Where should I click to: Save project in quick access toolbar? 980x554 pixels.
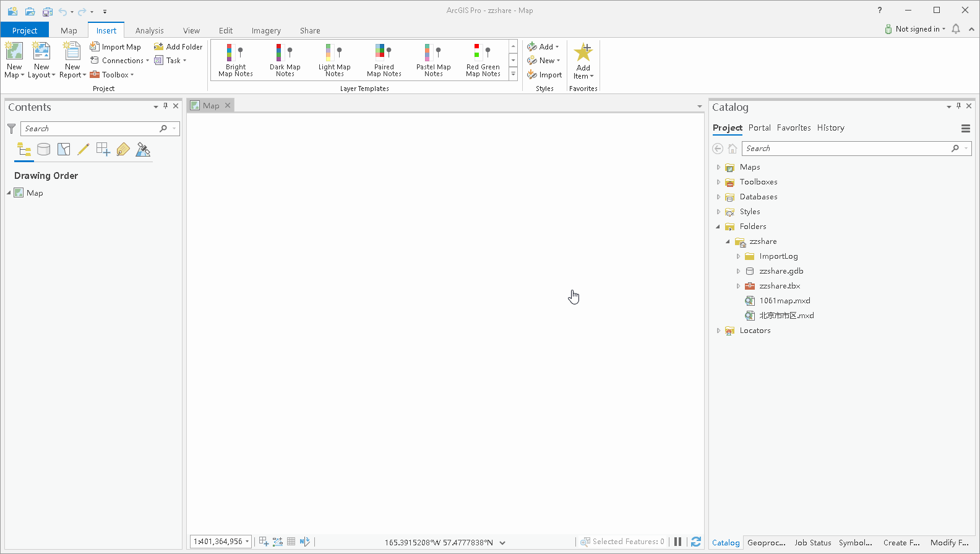(x=47, y=11)
